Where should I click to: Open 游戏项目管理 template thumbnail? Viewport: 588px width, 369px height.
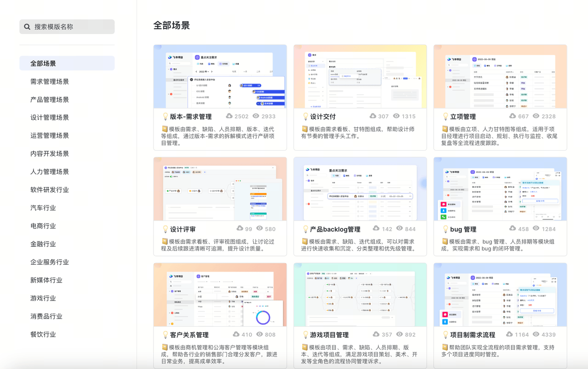coord(360,295)
